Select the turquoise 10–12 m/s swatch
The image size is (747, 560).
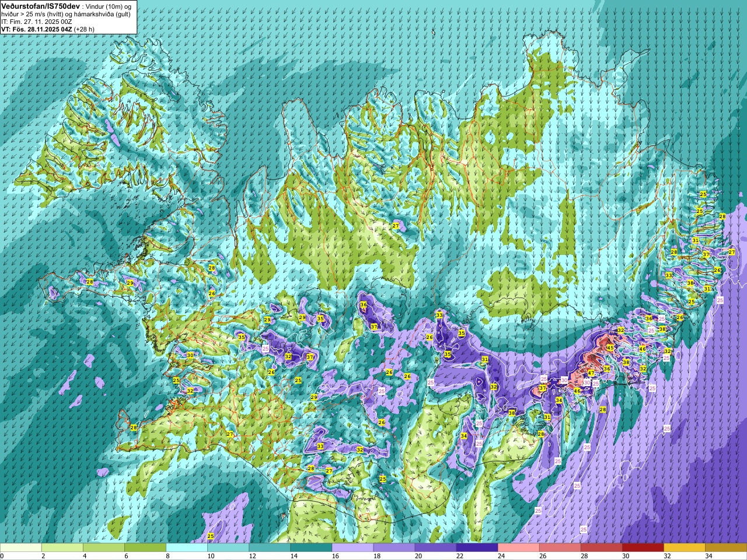click(228, 548)
